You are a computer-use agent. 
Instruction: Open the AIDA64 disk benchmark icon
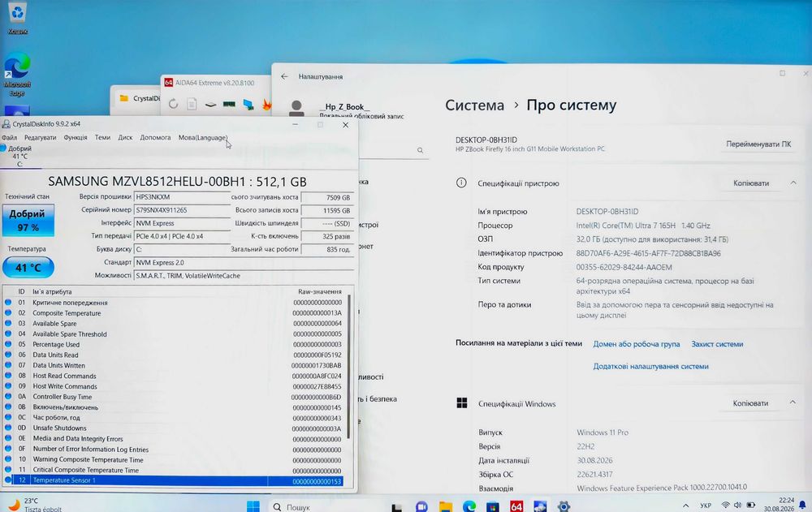click(x=210, y=105)
